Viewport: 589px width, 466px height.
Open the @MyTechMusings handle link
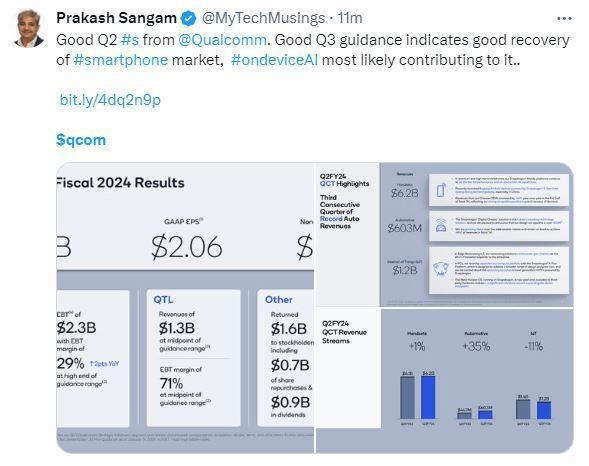click(263, 18)
